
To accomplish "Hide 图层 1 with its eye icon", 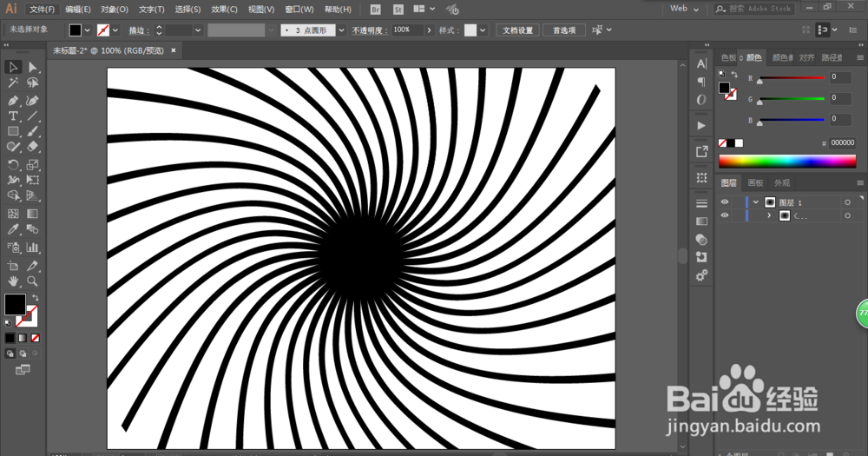I will (x=725, y=202).
